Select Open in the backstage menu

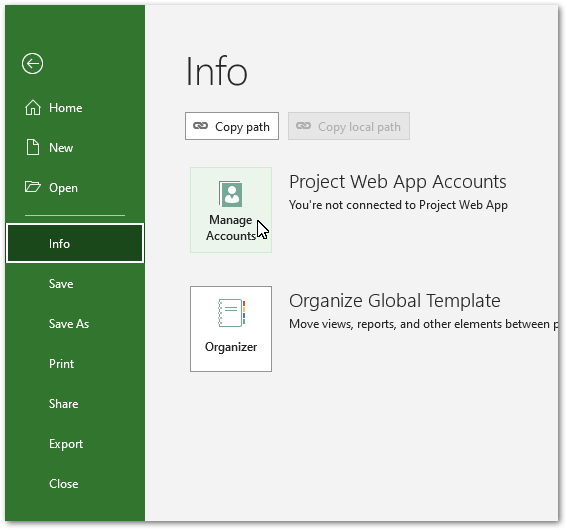tap(75, 187)
